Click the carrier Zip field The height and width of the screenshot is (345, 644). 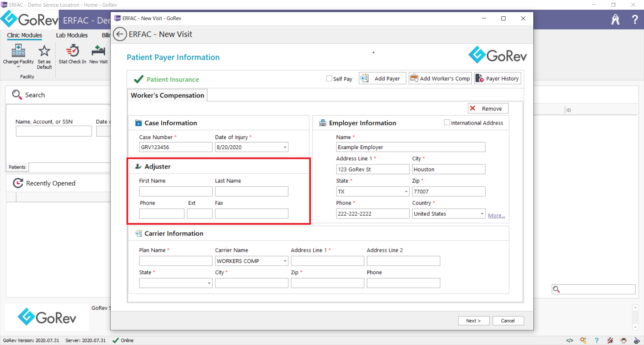(x=327, y=283)
